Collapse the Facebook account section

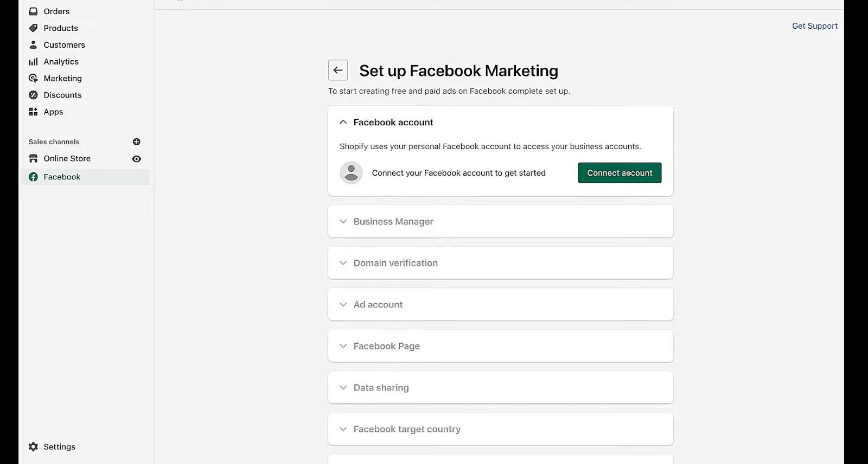(343, 123)
